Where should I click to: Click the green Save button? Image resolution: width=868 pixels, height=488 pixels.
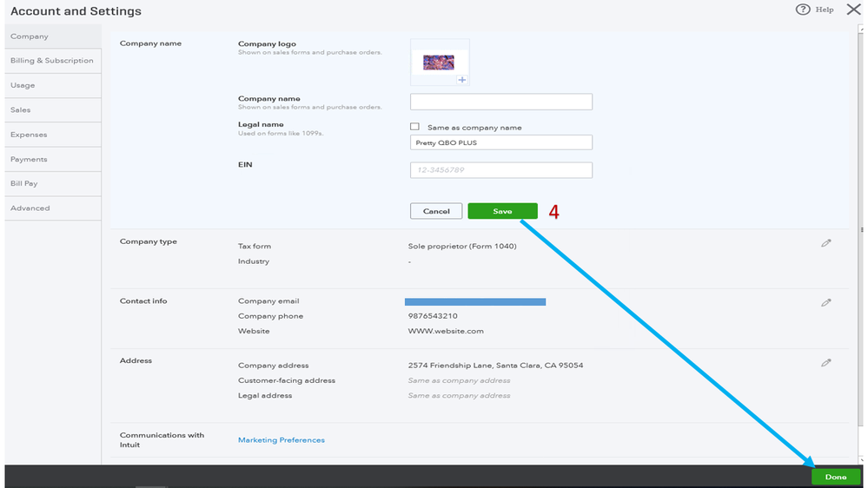pyautogui.click(x=502, y=211)
